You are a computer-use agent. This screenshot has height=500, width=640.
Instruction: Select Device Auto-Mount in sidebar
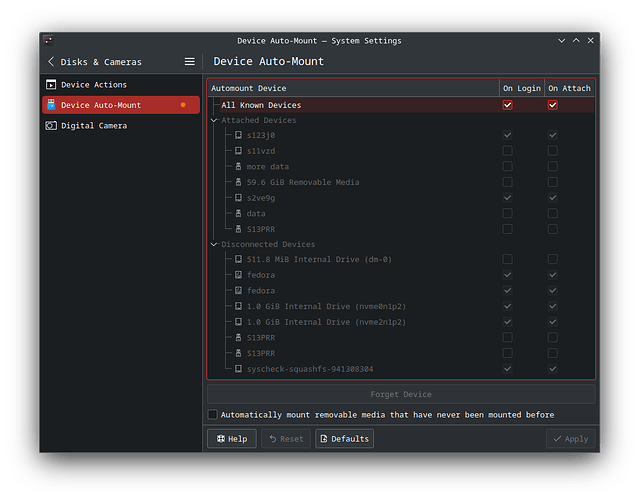tap(121, 105)
